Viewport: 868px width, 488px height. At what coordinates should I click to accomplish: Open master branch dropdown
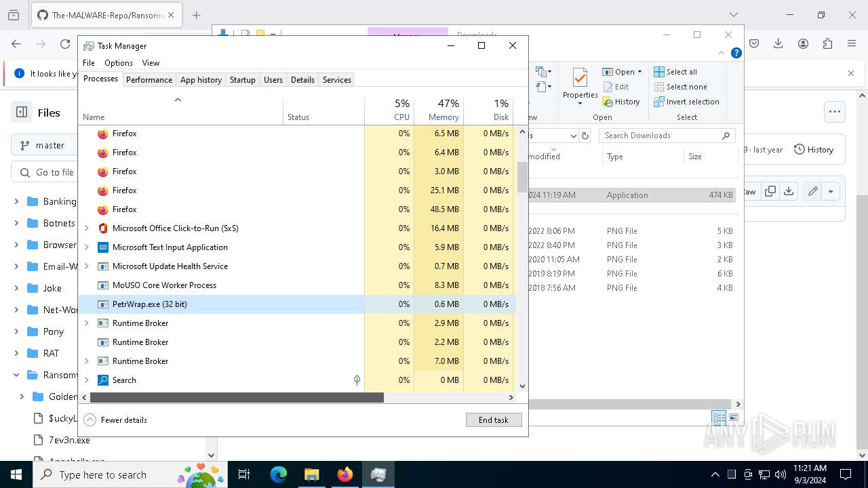click(x=44, y=145)
